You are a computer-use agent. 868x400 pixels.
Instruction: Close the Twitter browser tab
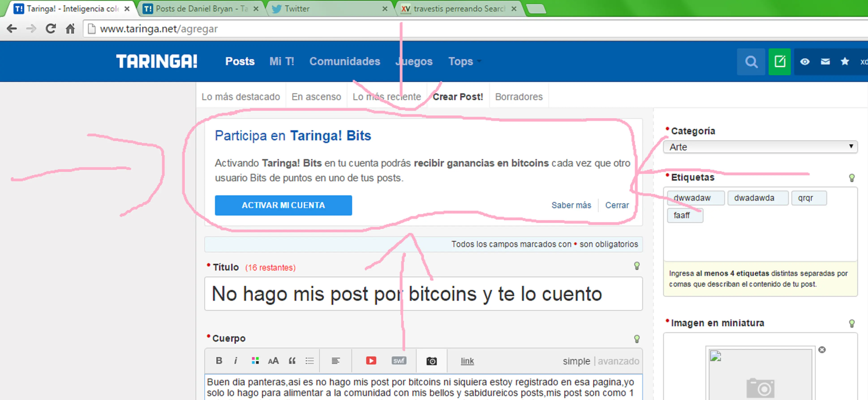[385, 9]
